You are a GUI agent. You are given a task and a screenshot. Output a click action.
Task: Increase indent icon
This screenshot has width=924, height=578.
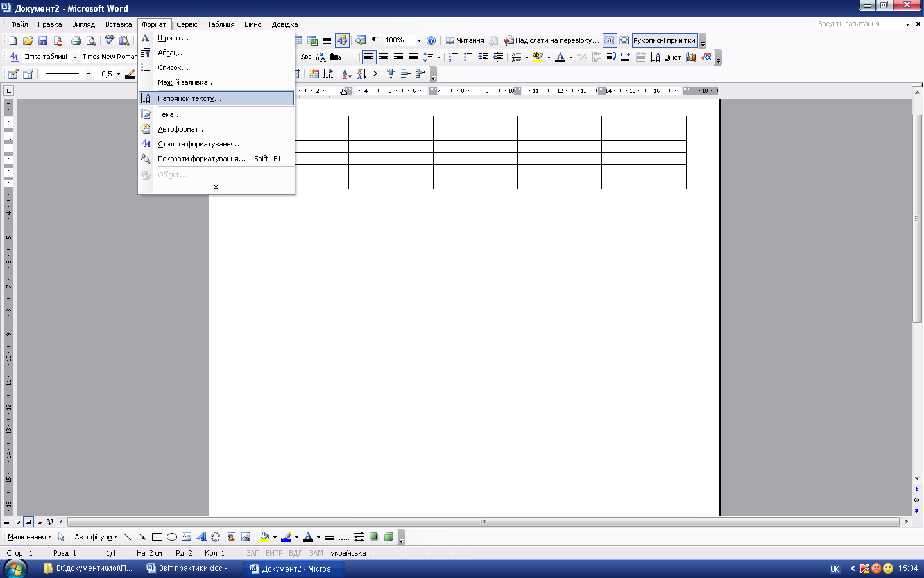[498, 57]
